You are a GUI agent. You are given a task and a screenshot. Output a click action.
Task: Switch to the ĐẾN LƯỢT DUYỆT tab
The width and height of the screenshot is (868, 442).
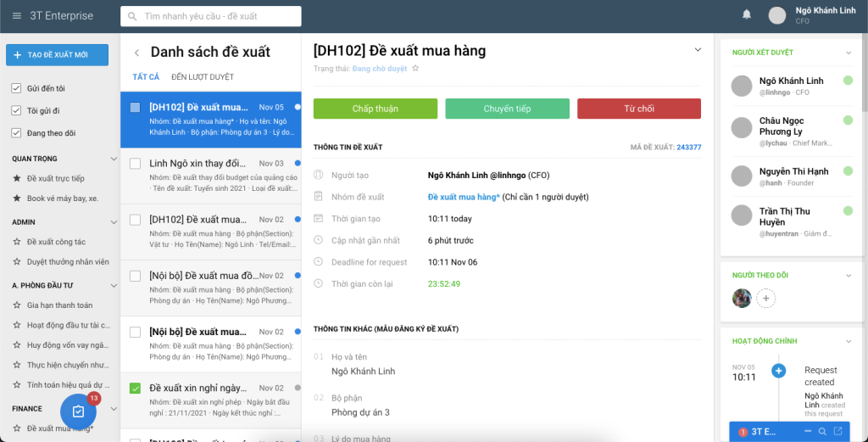pyautogui.click(x=203, y=77)
